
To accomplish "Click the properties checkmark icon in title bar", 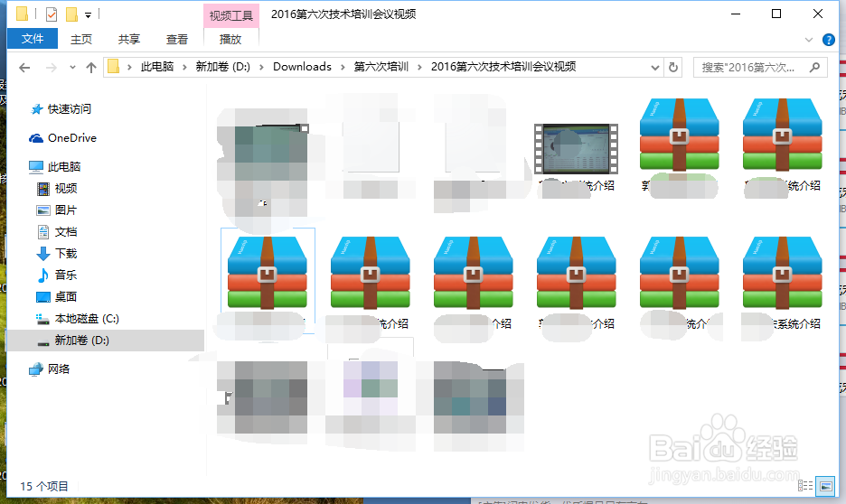I will [52, 14].
